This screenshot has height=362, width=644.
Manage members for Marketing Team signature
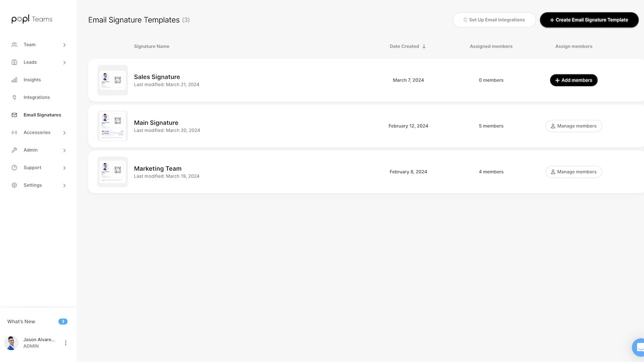(x=573, y=172)
